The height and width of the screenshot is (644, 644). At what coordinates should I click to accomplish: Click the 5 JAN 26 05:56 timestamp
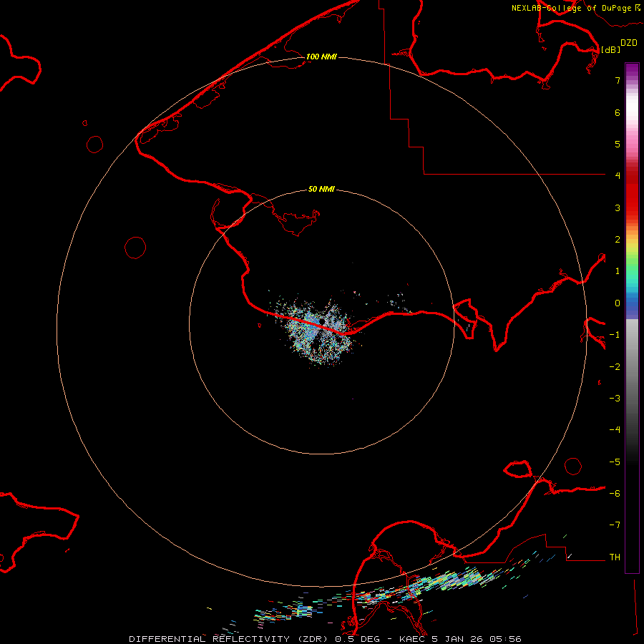pyautogui.click(x=478, y=639)
